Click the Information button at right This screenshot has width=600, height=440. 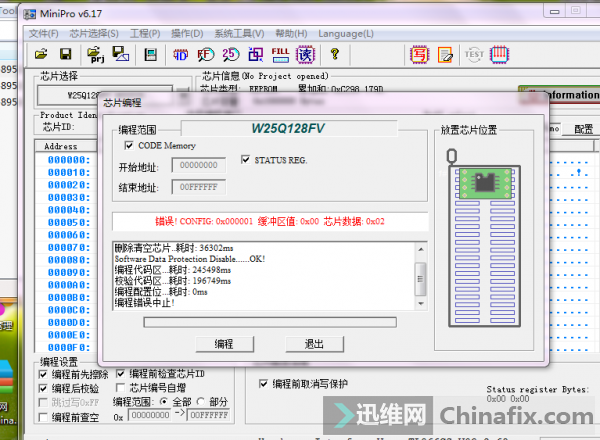[559, 95]
